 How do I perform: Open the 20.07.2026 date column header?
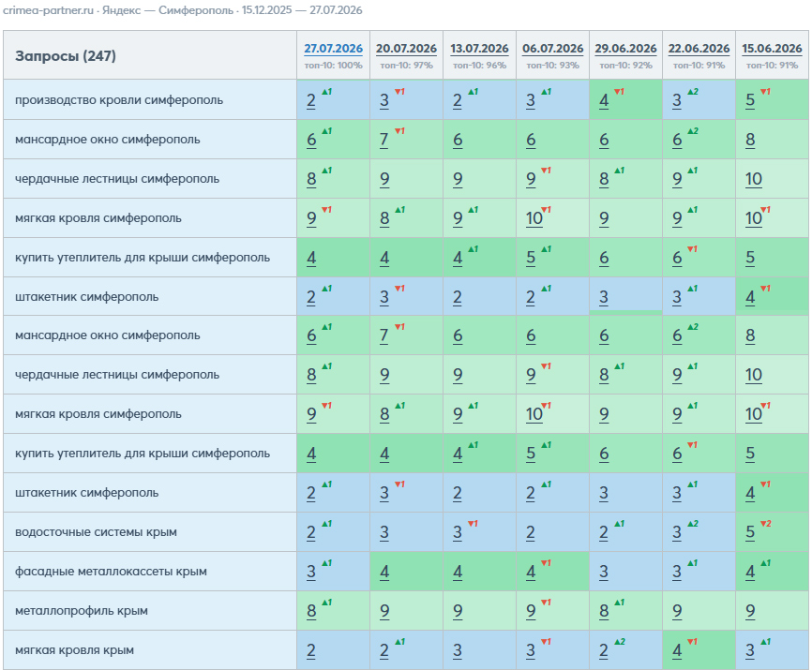click(x=406, y=49)
